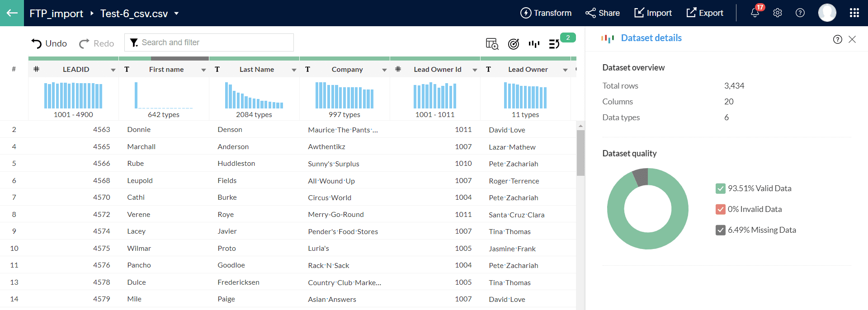868x310 pixels.
Task: Open the settings gear icon
Action: [777, 13]
